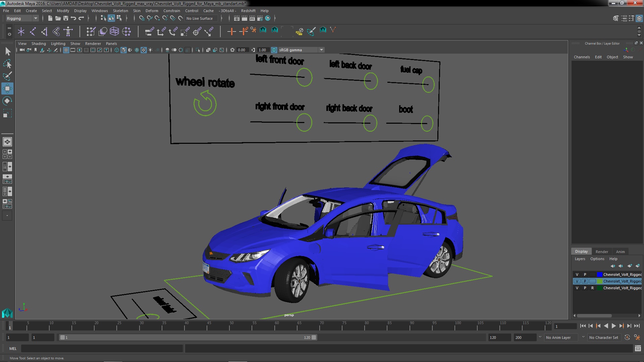Click No Live Surface field

(x=202, y=18)
